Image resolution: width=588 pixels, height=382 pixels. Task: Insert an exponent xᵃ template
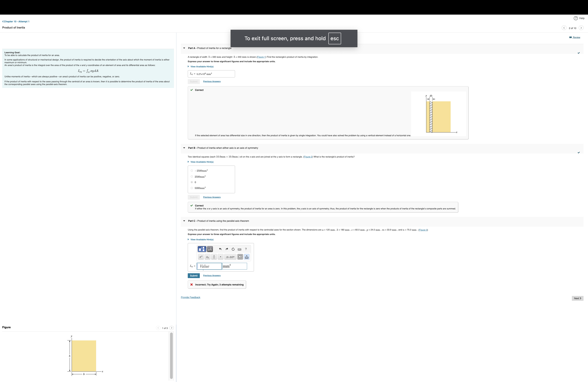[201, 257]
